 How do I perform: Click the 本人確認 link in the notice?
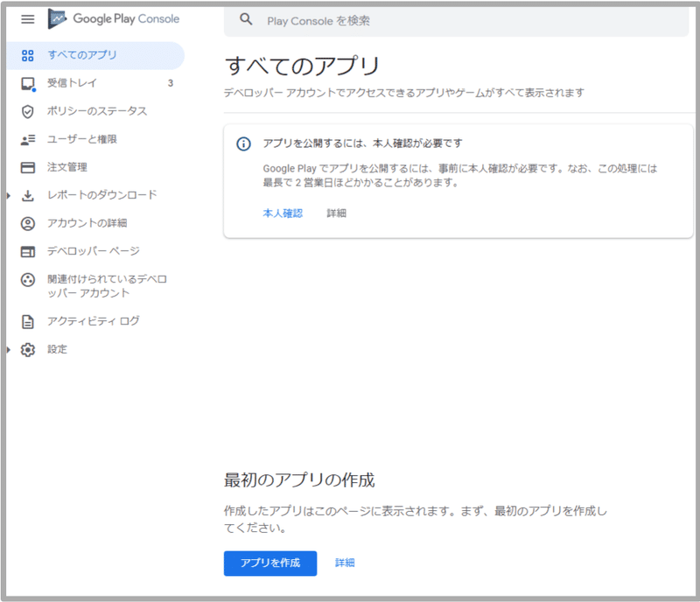click(x=283, y=213)
